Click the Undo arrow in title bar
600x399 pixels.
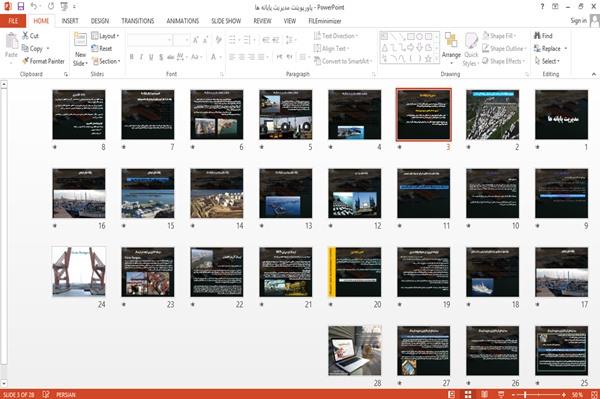(x=34, y=6)
